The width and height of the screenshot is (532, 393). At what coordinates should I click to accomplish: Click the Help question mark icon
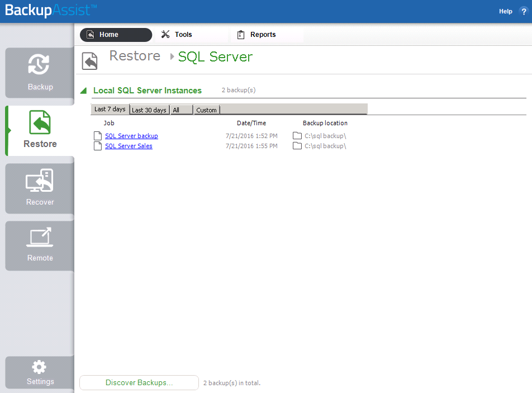tap(524, 11)
